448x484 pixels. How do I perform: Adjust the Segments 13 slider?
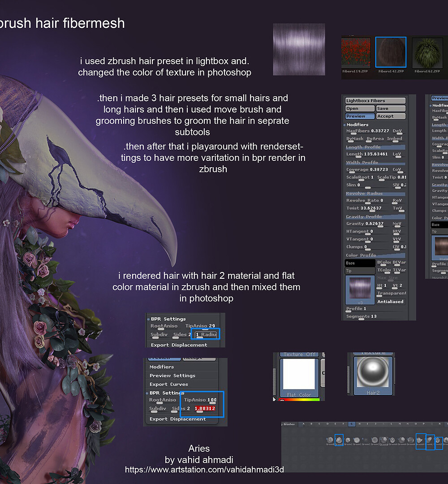tap(375, 317)
